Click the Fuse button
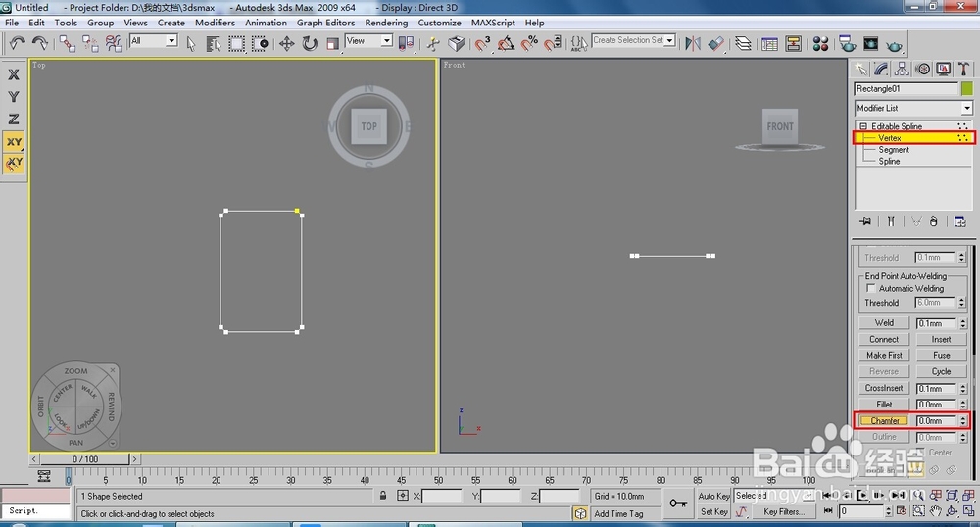The image size is (980, 527). [941, 355]
